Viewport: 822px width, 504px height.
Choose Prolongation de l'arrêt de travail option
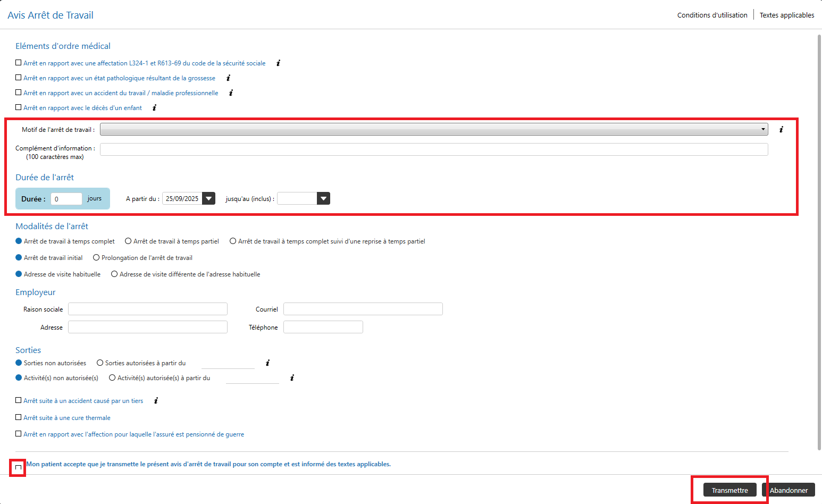(x=96, y=258)
